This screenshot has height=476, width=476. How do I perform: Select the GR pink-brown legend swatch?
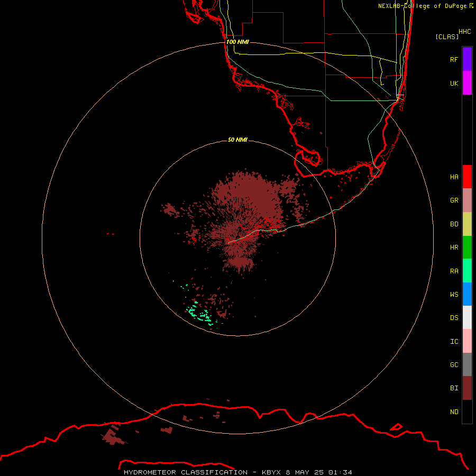point(467,200)
